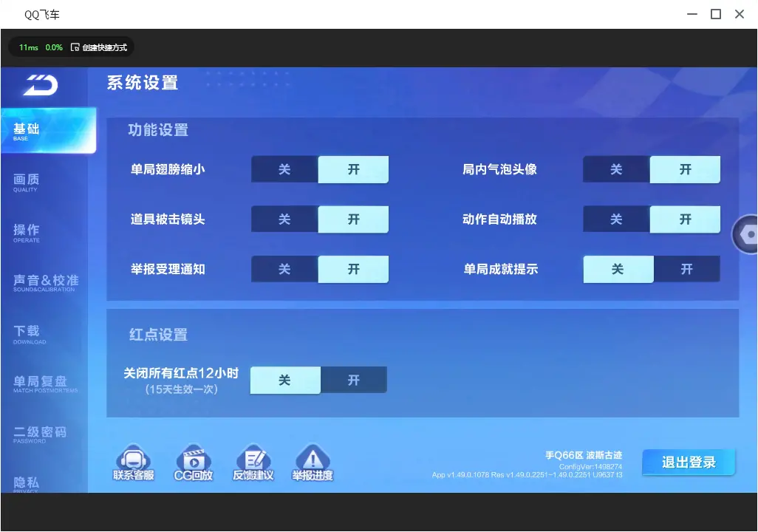Maximize the QQ飞车 window
This screenshot has height=532, width=758.
716,14
